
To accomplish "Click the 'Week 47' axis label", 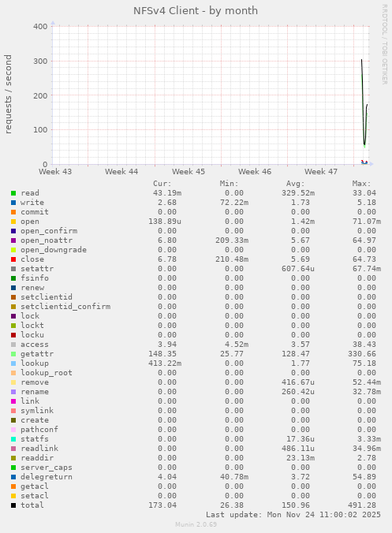I will (x=321, y=172).
